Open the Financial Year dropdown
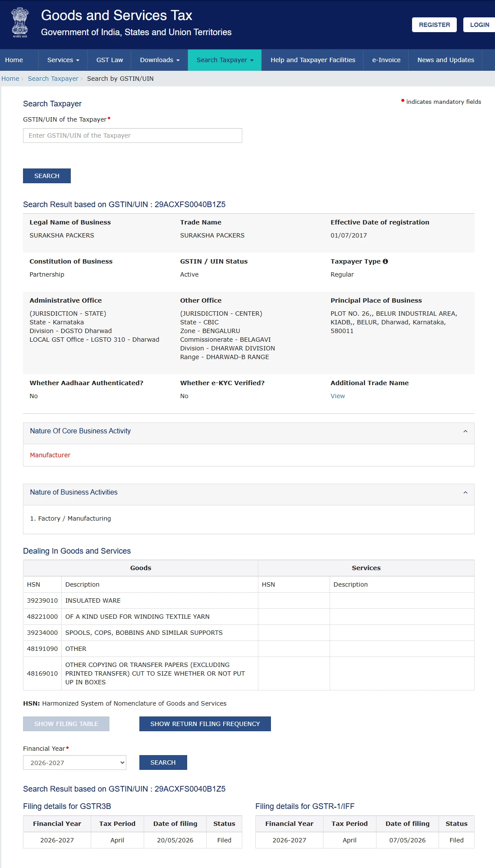 point(75,762)
